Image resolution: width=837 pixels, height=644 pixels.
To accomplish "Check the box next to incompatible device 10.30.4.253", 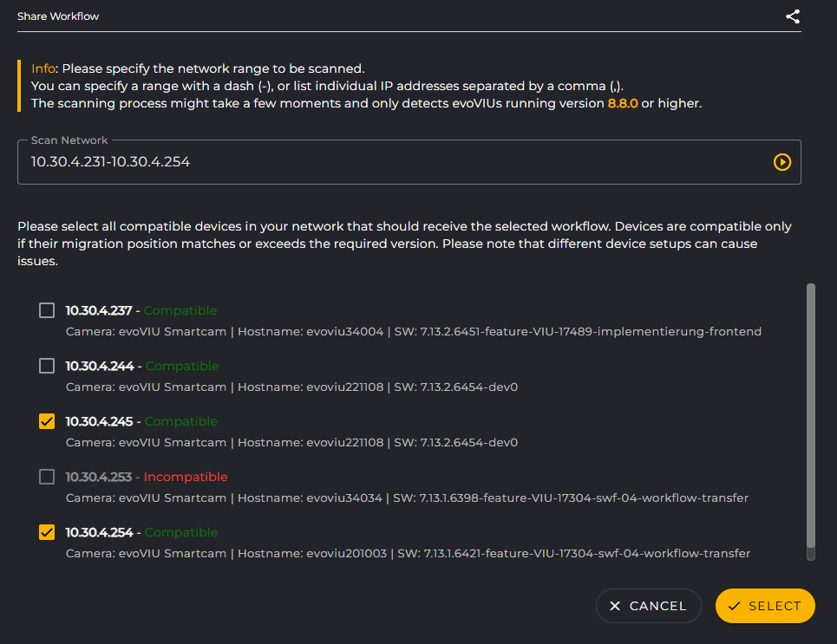I will pyautogui.click(x=46, y=476).
